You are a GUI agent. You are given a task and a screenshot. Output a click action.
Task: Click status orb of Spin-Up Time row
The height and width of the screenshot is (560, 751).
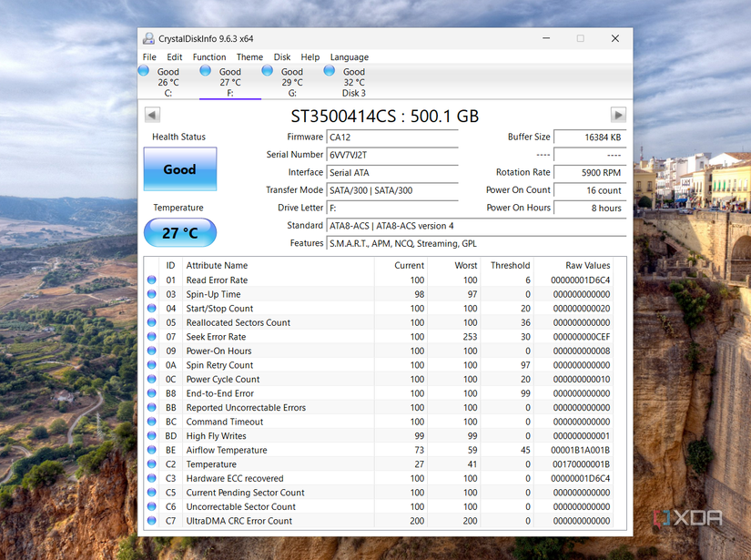pyautogui.click(x=152, y=294)
